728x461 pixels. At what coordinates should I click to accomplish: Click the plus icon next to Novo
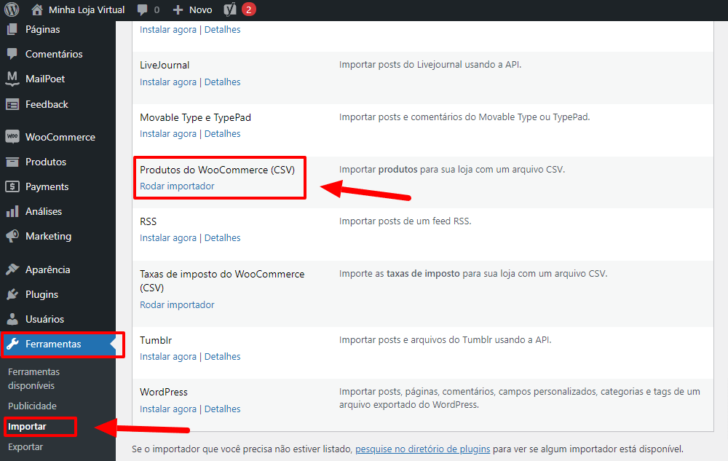tap(178, 10)
